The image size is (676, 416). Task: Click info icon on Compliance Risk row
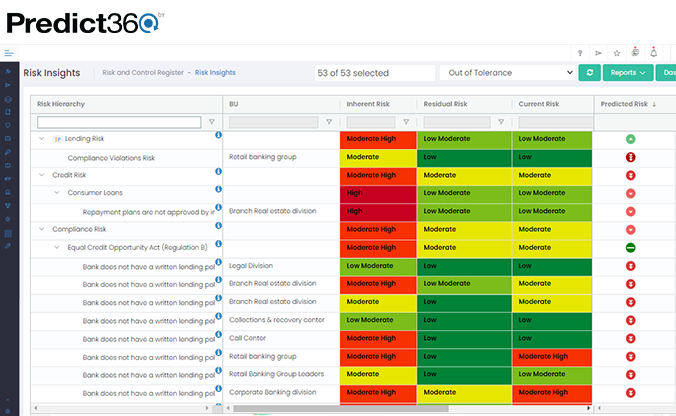219,225
